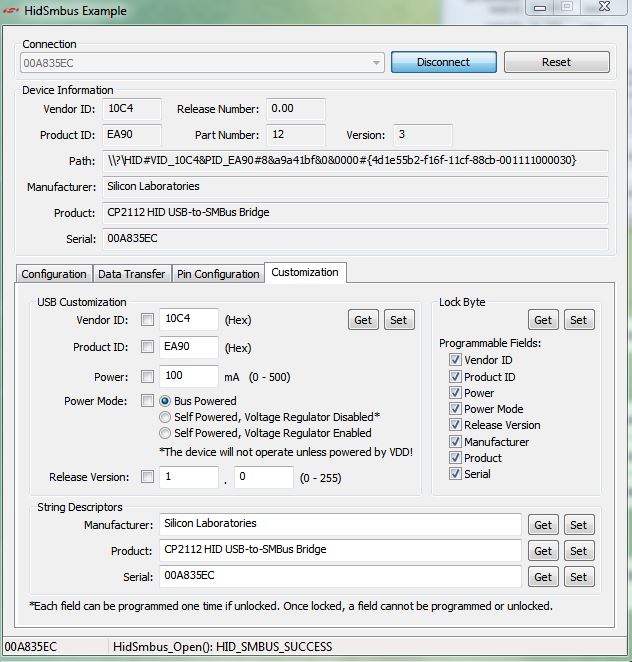Click Get button in Lock Byte group
The width and height of the screenshot is (632, 662).
click(543, 320)
